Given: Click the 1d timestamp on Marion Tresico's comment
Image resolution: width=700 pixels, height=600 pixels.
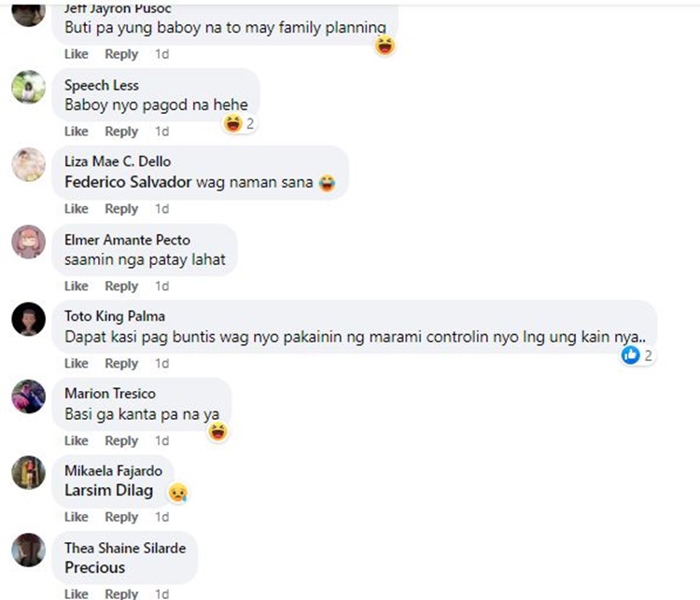Looking at the screenshot, I should [x=161, y=440].
